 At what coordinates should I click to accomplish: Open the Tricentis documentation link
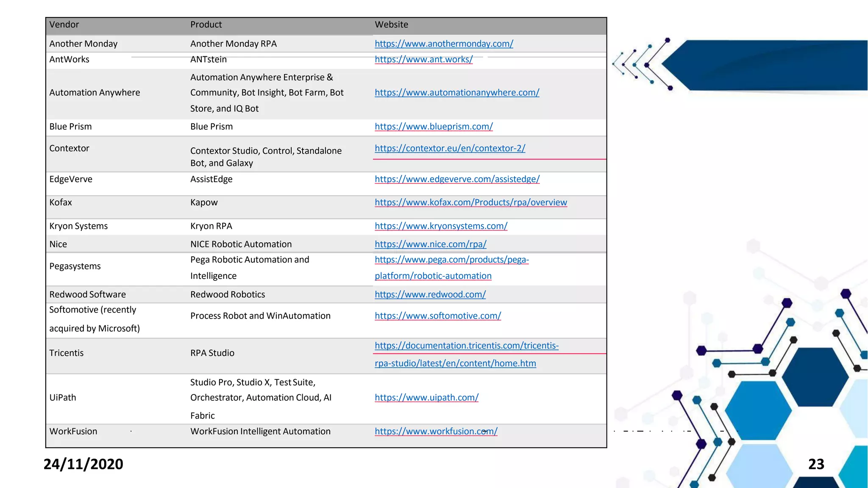tap(466, 346)
